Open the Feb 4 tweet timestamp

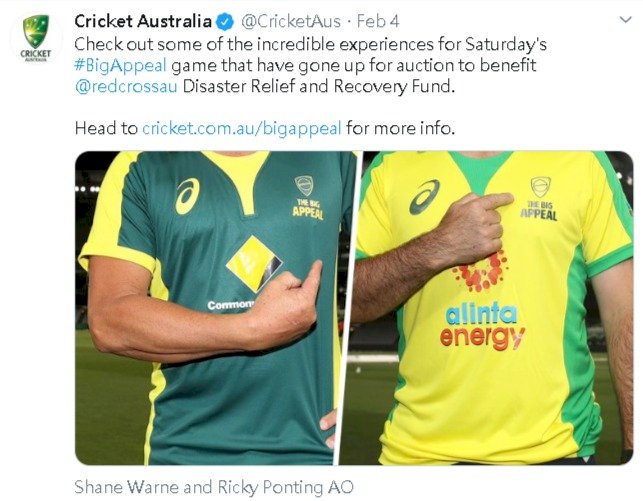tap(378, 21)
